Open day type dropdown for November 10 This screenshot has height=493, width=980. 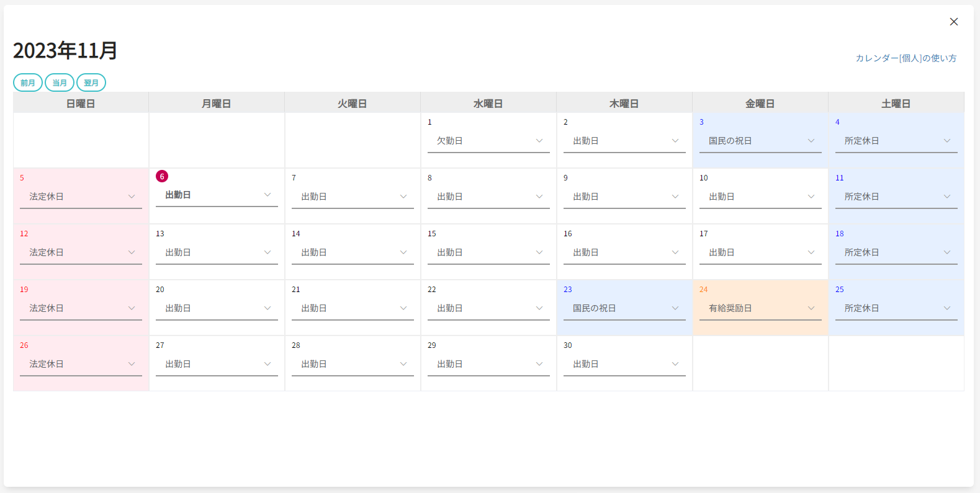[760, 197]
